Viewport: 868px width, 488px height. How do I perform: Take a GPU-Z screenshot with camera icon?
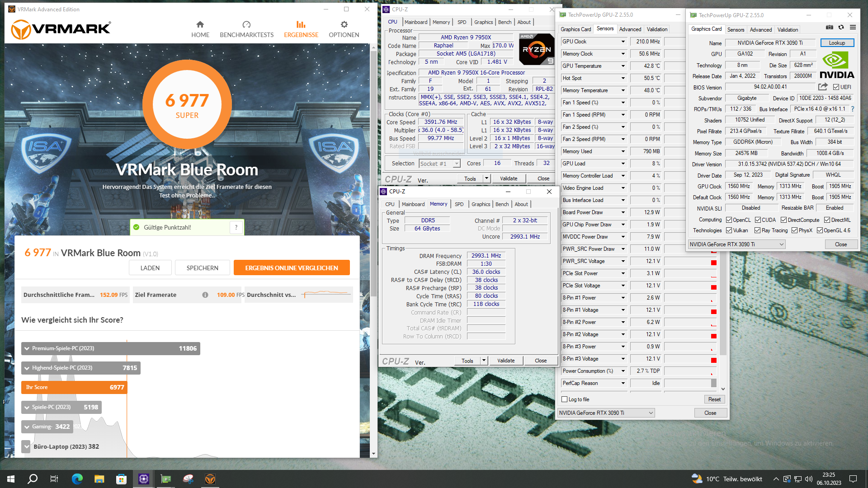click(x=830, y=27)
